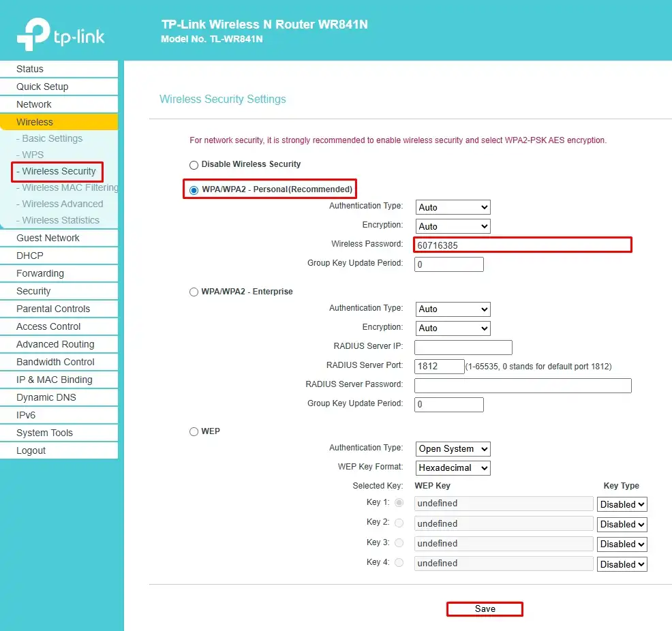Viewport: 672px width, 631px height.
Task: Open the Open System authentication dropdown
Action: pos(452,449)
